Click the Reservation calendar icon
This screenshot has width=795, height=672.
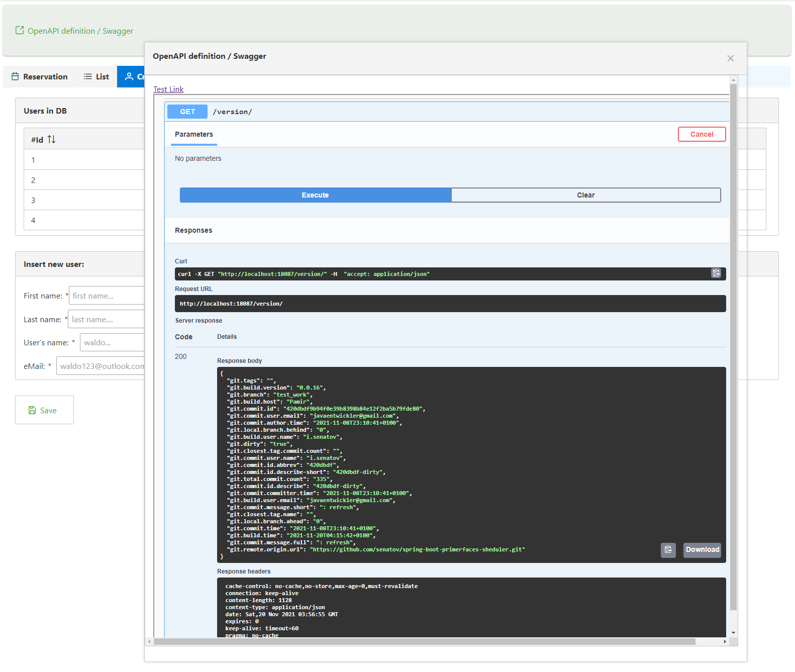(15, 76)
